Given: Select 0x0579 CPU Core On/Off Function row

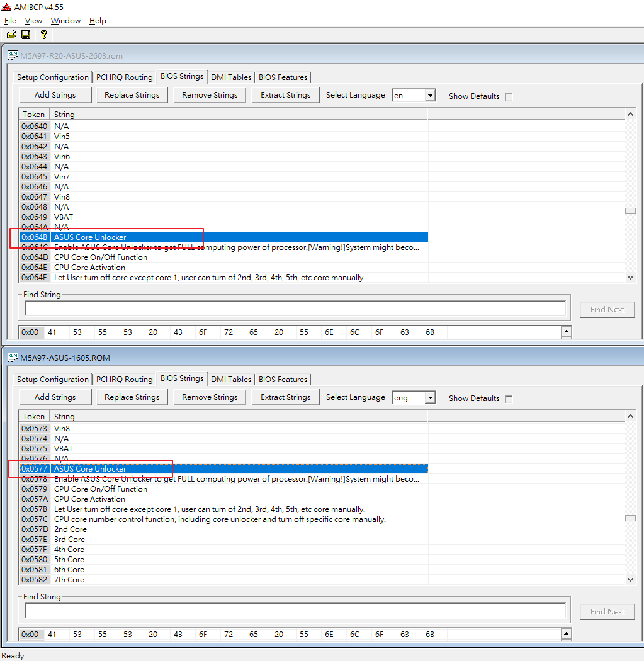Looking at the screenshot, I should click(224, 489).
